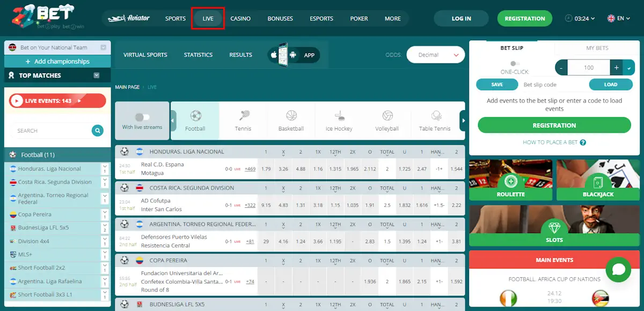
Task: Open the live chat bubble
Action: pyautogui.click(x=618, y=270)
